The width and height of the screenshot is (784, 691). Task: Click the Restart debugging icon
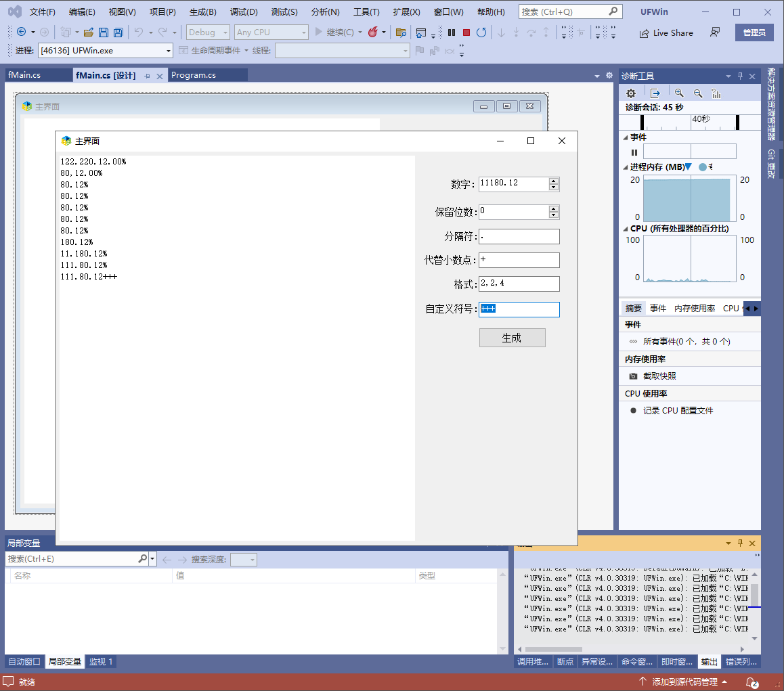click(481, 32)
